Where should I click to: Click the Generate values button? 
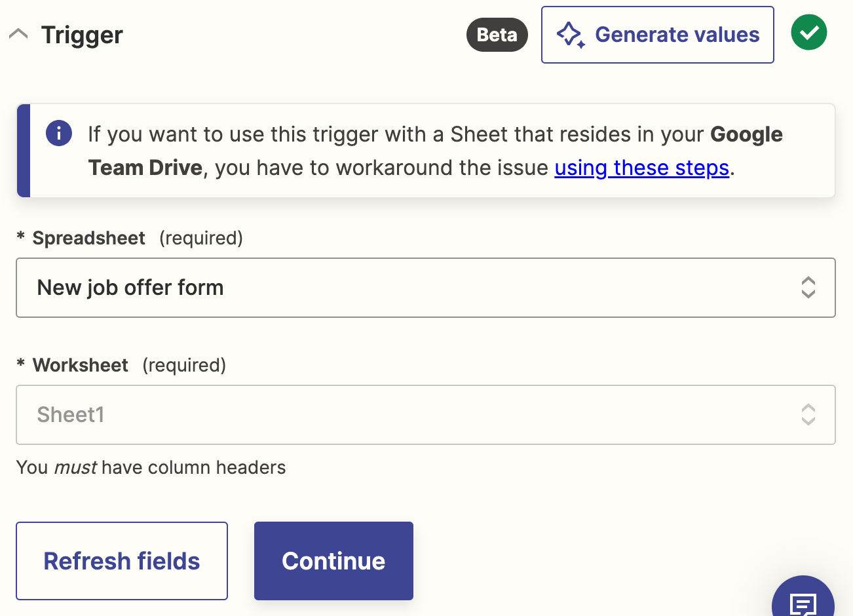click(657, 35)
